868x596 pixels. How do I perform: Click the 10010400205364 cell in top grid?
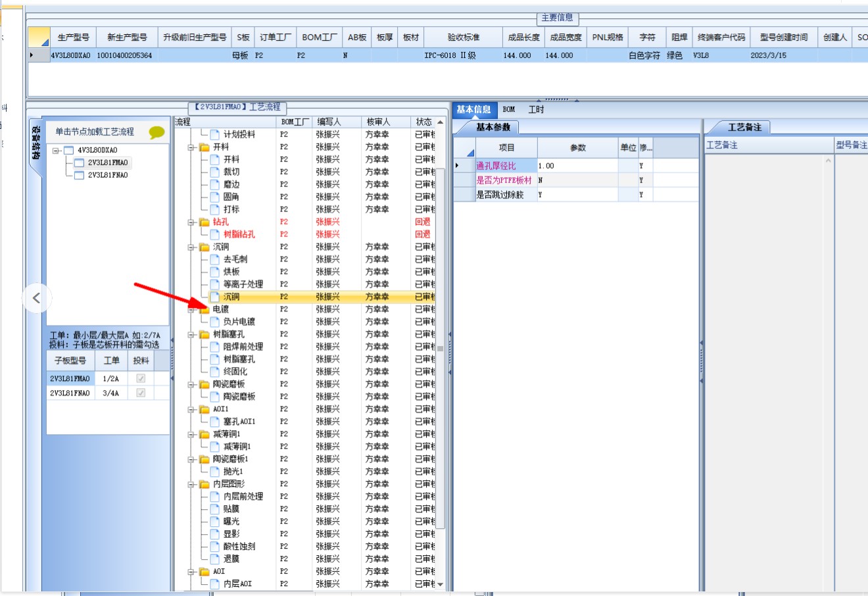pyautogui.click(x=127, y=56)
